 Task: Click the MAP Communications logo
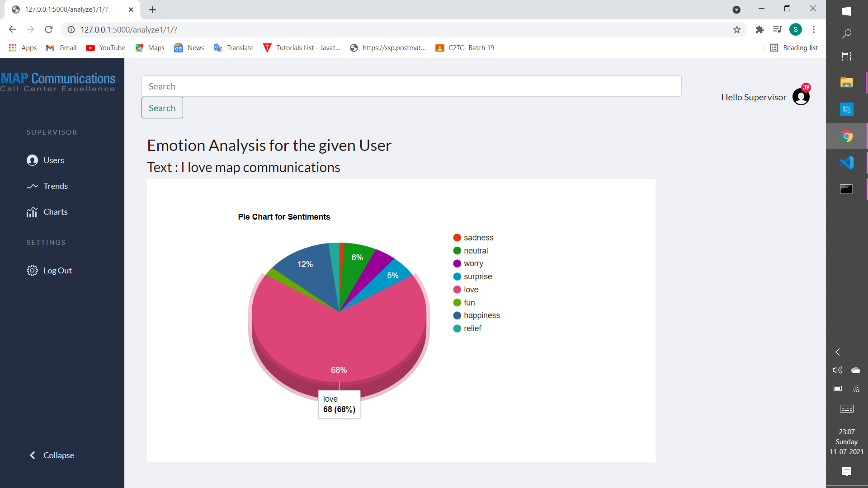coord(58,82)
